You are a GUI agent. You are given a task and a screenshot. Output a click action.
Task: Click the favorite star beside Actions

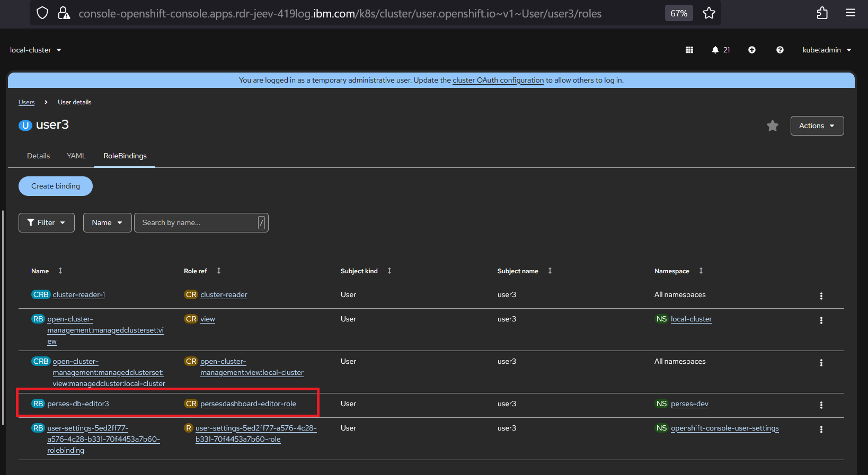coord(772,126)
